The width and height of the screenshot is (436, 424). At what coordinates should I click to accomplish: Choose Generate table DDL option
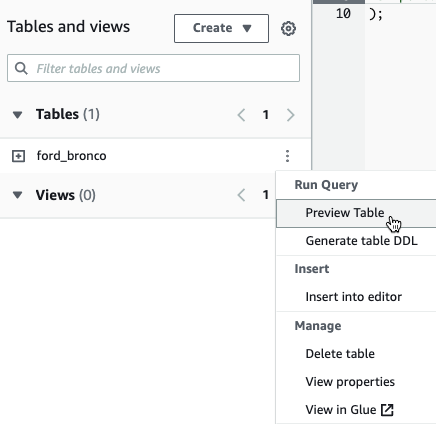356,241
